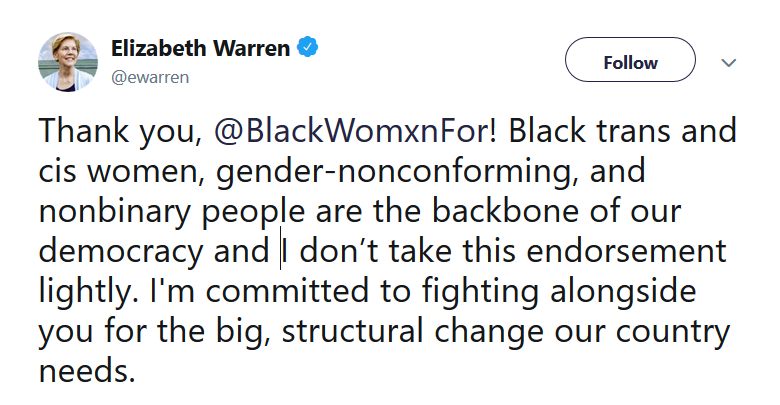Open the tweet options chevron menu

coord(728,62)
